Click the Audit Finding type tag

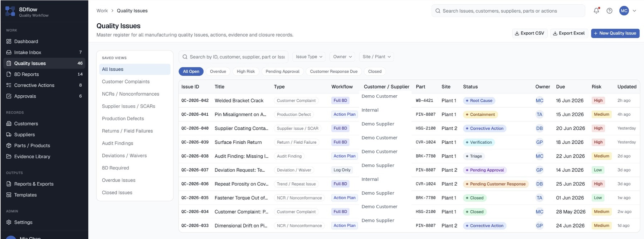tap(289, 156)
